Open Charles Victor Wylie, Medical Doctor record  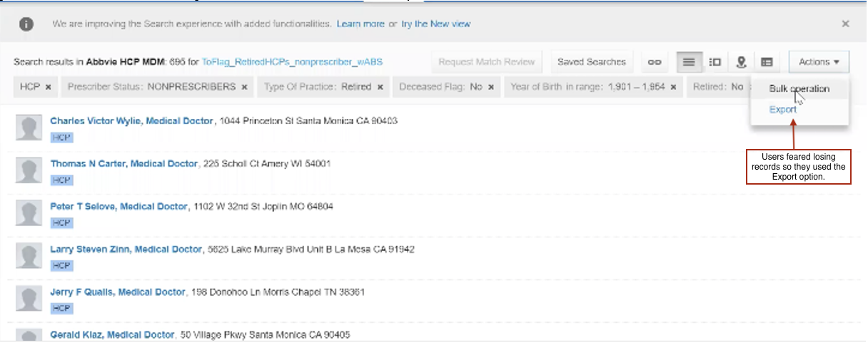[x=132, y=121]
